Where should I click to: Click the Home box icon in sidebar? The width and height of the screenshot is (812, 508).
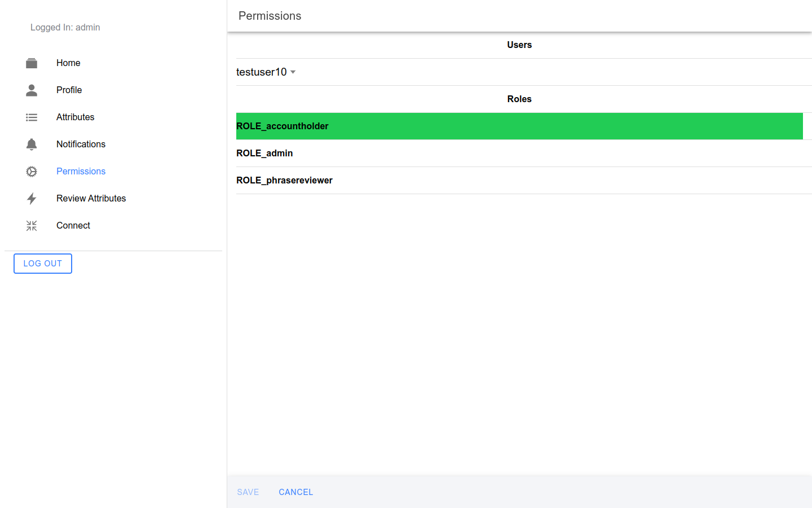click(32, 63)
